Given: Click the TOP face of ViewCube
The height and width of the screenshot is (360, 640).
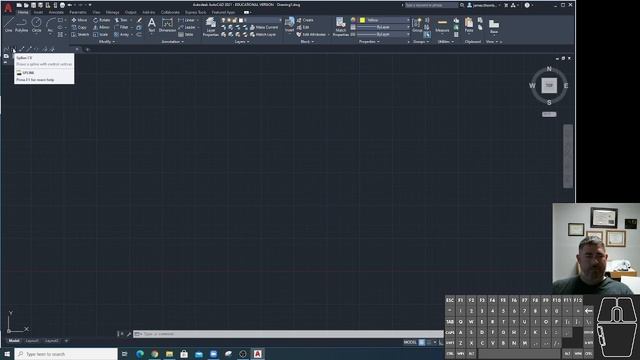Looking at the screenshot, I should point(549,86).
